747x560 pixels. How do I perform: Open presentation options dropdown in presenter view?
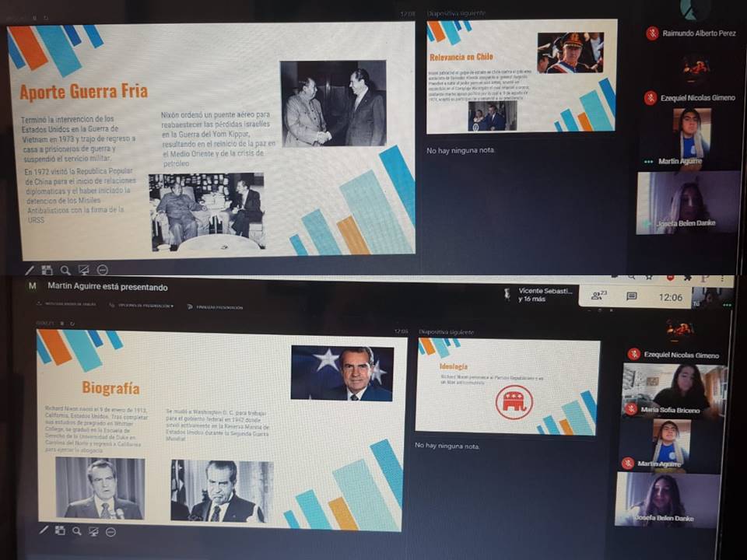coord(141,305)
